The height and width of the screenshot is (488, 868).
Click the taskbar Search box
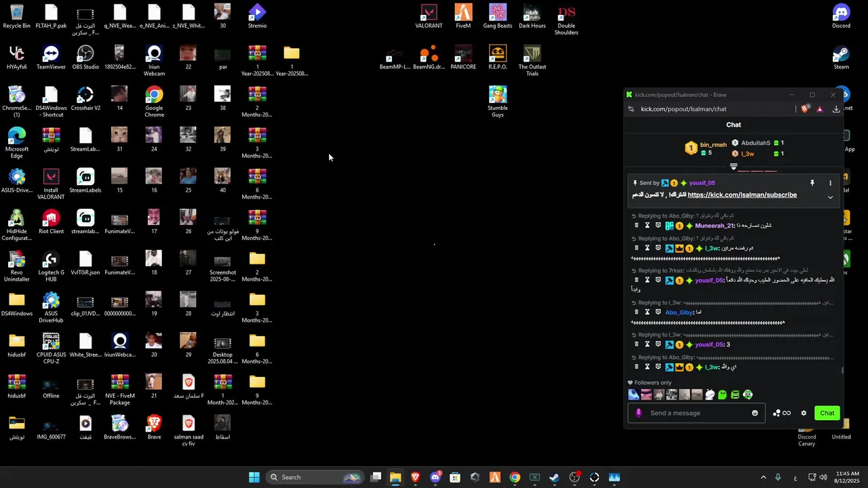(315, 477)
